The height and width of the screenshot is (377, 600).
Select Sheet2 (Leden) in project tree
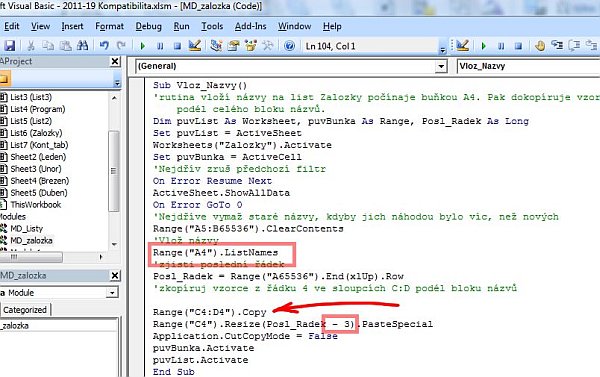click(38, 157)
